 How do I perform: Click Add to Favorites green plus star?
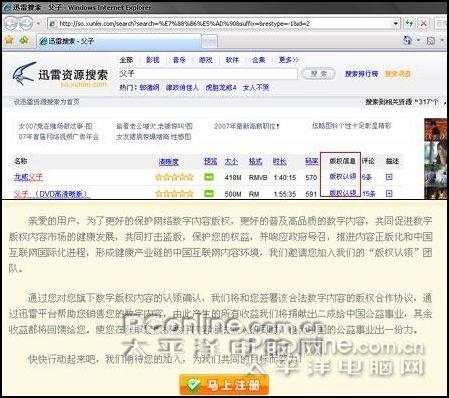(x=24, y=41)
